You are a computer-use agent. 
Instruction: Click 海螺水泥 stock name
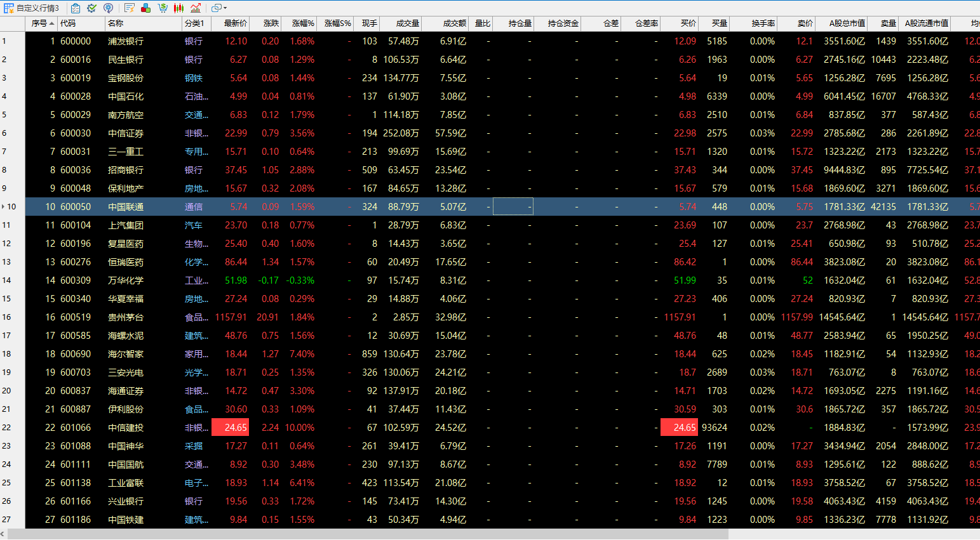[x=126, y=336]
